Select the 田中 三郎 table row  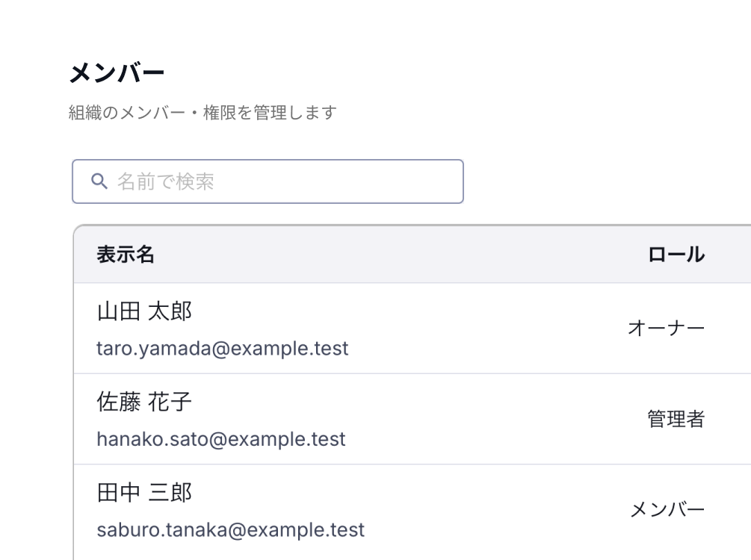click(x=412, y=510)
